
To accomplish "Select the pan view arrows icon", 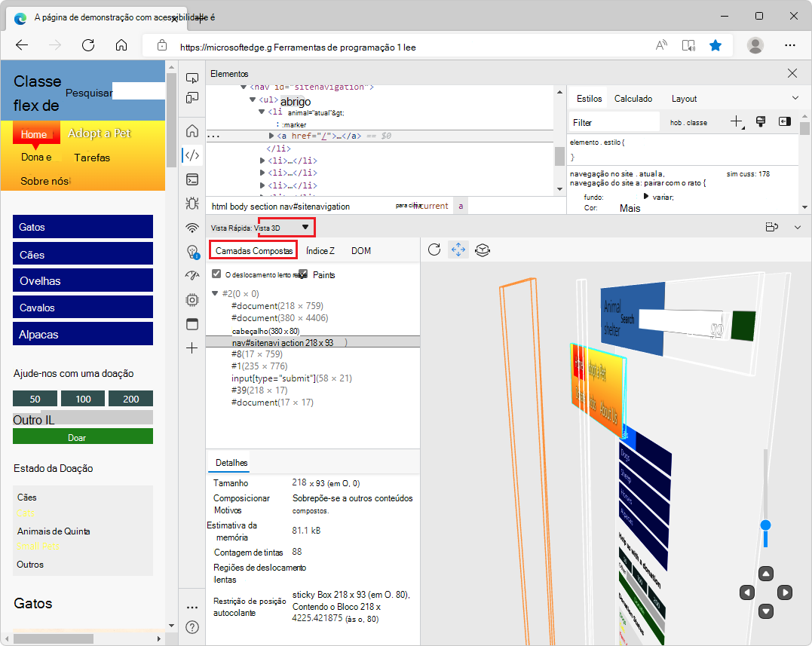I will (458, 250).
